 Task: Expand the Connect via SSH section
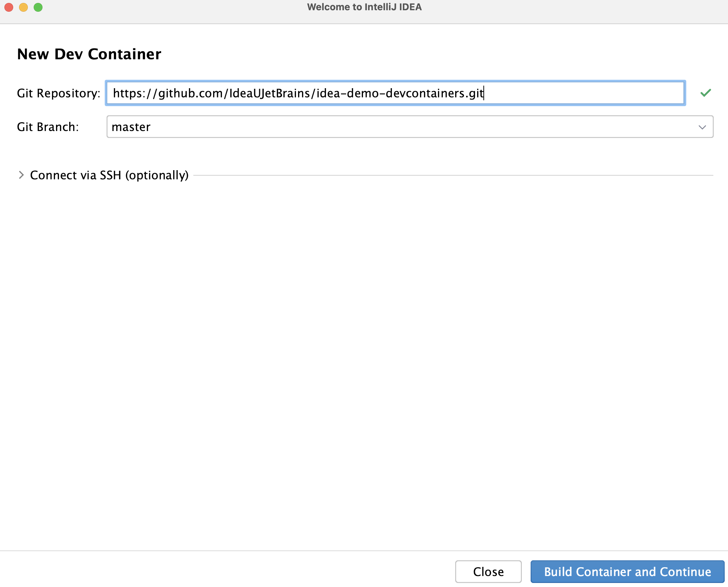21,175
